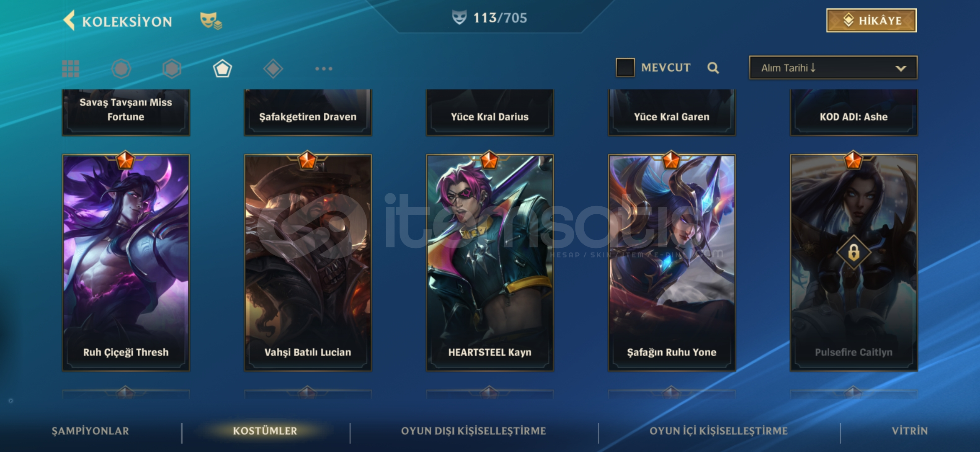Switch to the OYUN DIŞI KİŞİSELLEŞTİRME tab
The height and width of the screenshot is (452, 980).
click(x=473, y=431)
